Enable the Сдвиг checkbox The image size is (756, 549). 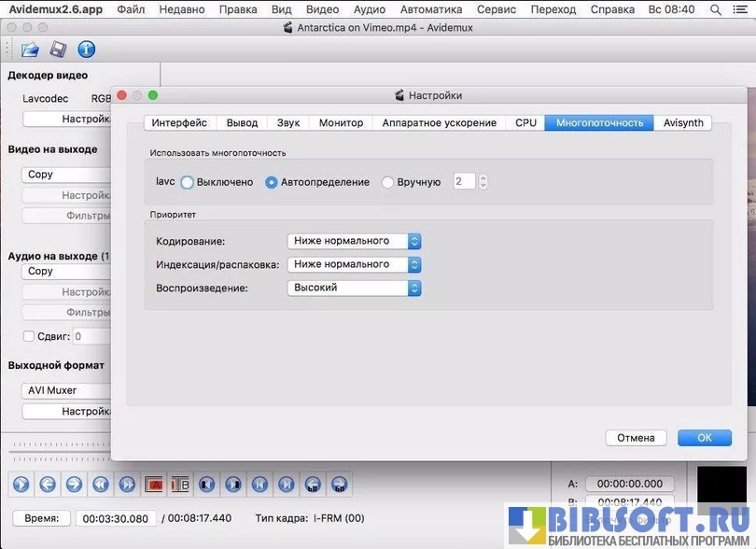pyautogui.click(x=29, y=336)
